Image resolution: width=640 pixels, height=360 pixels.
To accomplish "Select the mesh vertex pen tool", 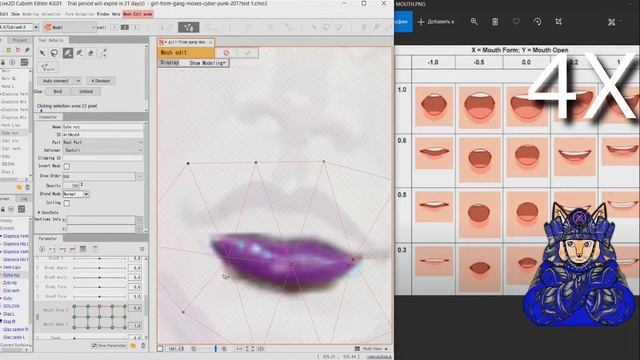I will click(x=68, y=53).
